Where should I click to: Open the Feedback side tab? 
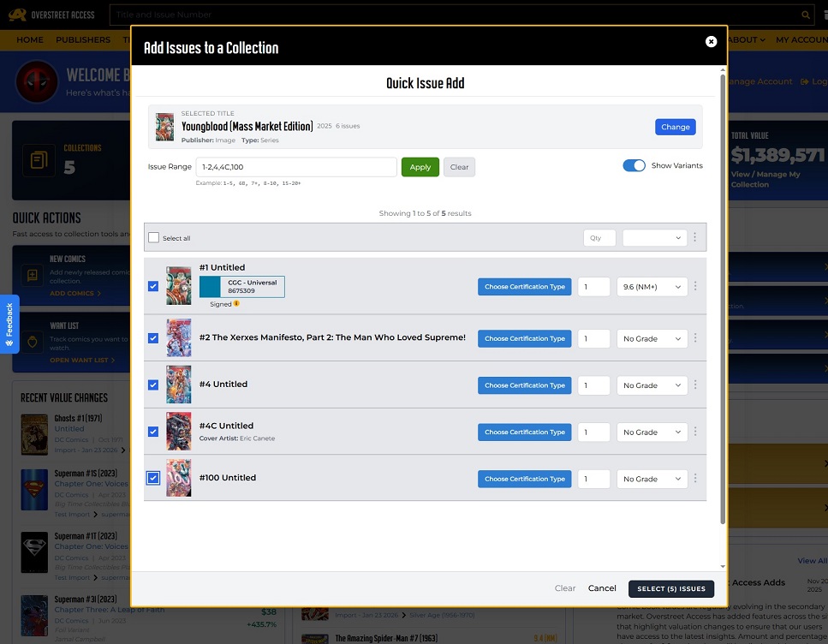(9, 324)
